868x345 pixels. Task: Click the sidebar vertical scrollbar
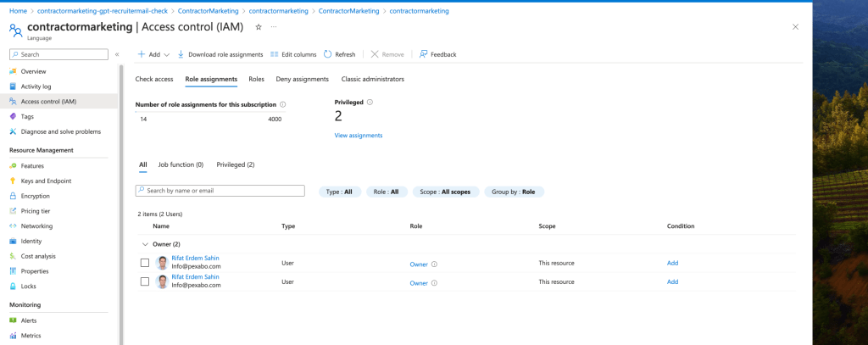121,204
